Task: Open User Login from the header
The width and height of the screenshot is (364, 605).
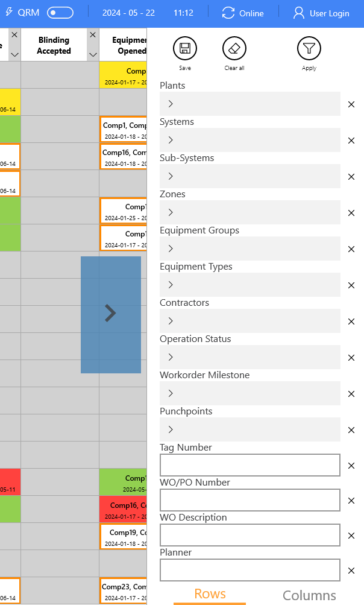Action: 322,13
